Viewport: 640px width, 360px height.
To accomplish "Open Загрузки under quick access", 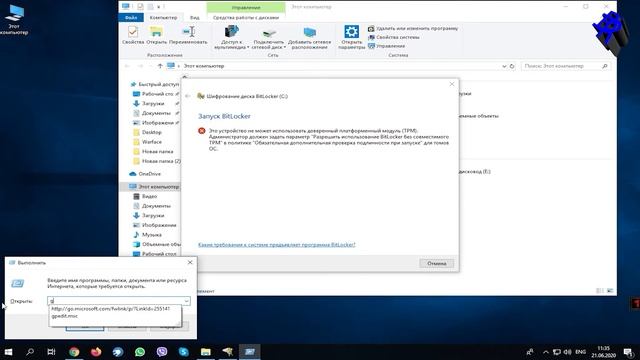I will (153, 104).
